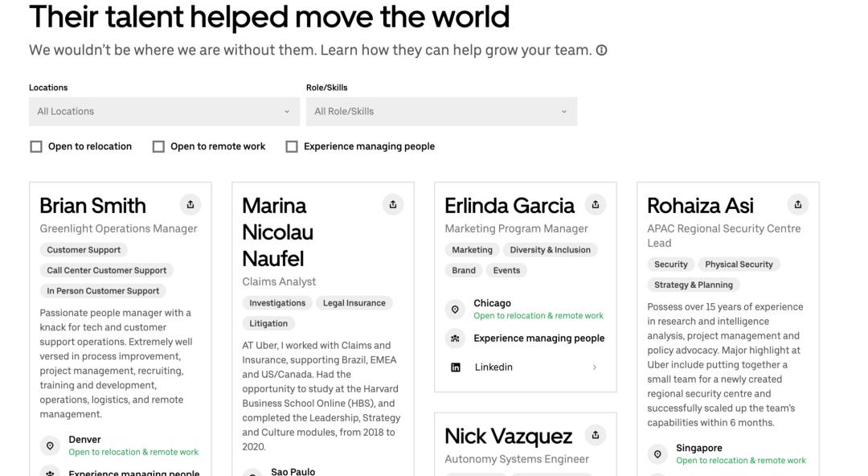868x476 pixels.
Task: Select the Customer Support tag
Action: coord(84,250)
